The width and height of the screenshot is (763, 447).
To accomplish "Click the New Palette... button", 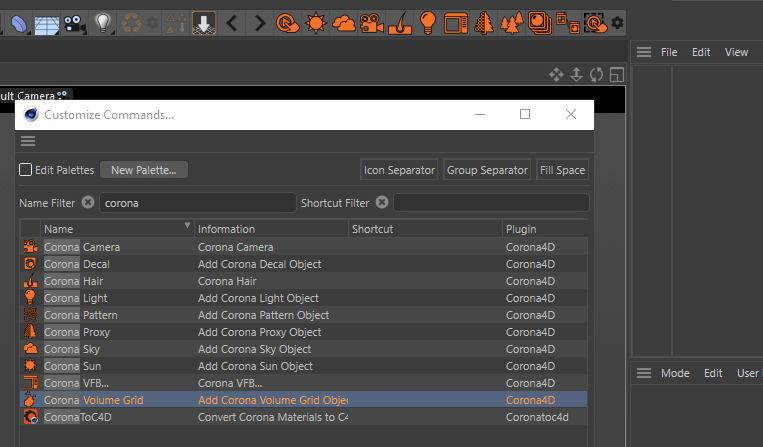I will (x=144, y=170).
